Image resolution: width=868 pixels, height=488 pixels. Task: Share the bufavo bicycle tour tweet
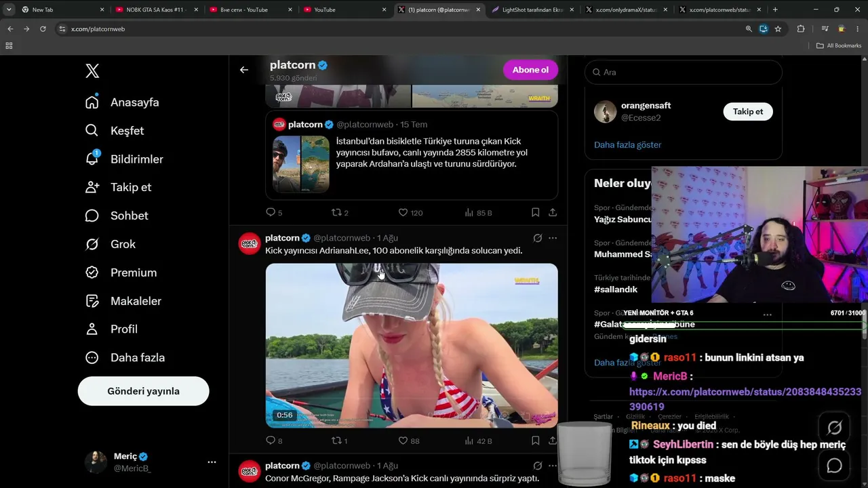pyautogui.click(x=553, y=213)
